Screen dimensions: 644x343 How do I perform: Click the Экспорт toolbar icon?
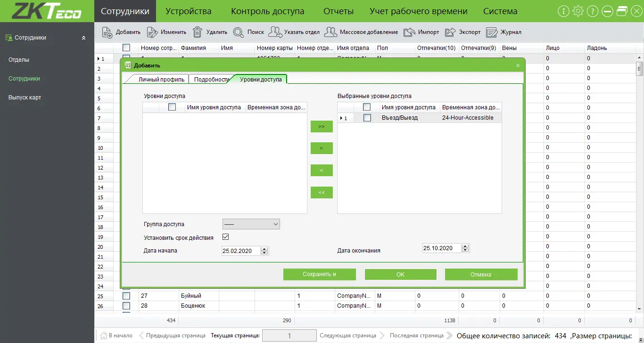click(x=451, y=32)
